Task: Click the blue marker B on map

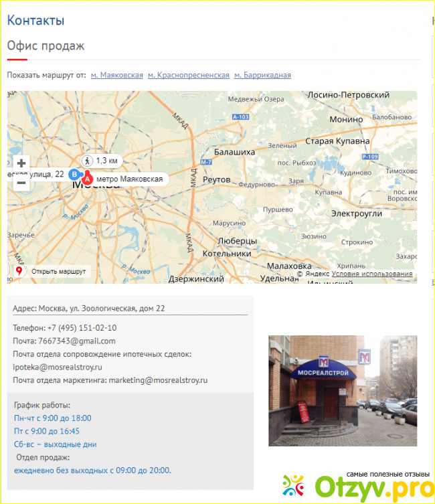Action: [74, 175]
